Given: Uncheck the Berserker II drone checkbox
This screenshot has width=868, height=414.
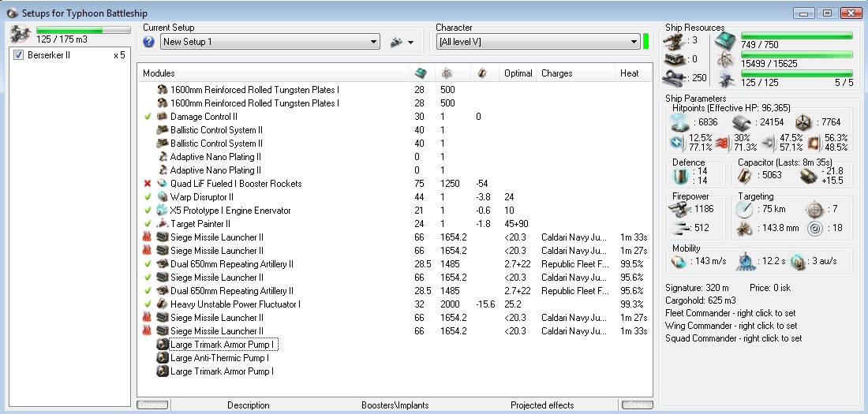Looking at the screenshot, I should point(19,55).
